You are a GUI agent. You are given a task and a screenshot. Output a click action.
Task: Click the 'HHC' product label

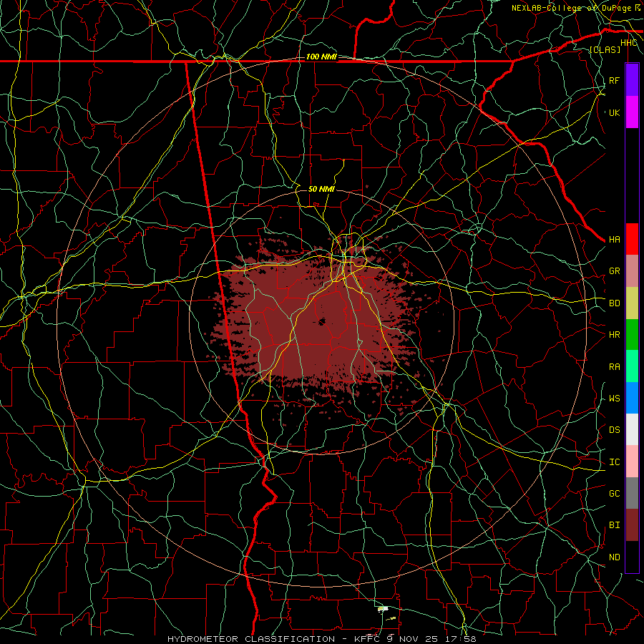pyautogui.click(x=629, y=43)
